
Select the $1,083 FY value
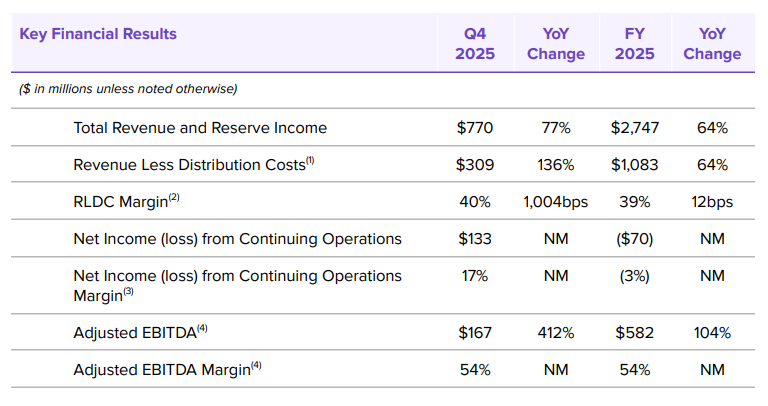coord(634,165)
